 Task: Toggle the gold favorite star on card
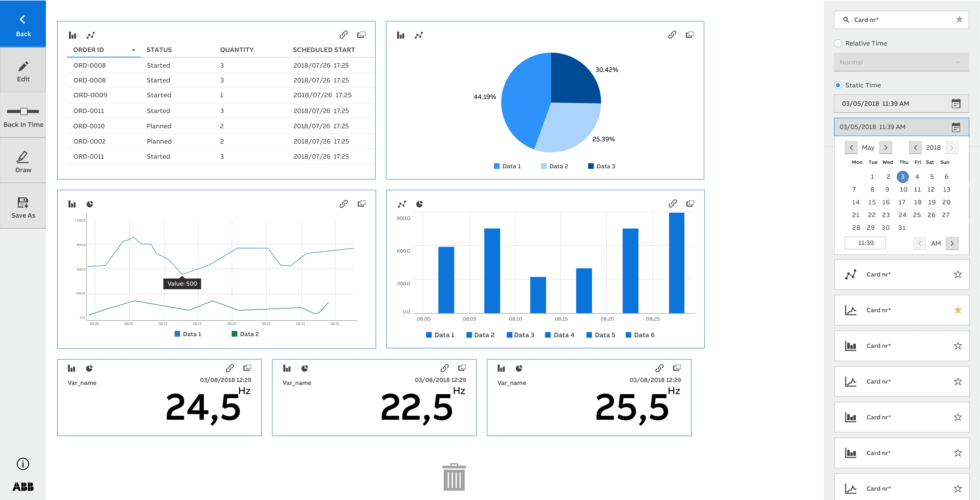click(x=958, y=310)
